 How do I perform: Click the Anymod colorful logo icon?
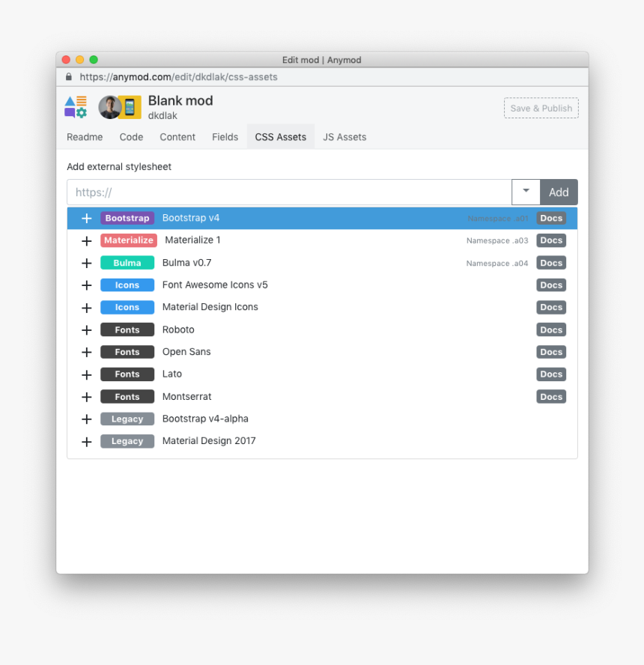coord(75,107)
